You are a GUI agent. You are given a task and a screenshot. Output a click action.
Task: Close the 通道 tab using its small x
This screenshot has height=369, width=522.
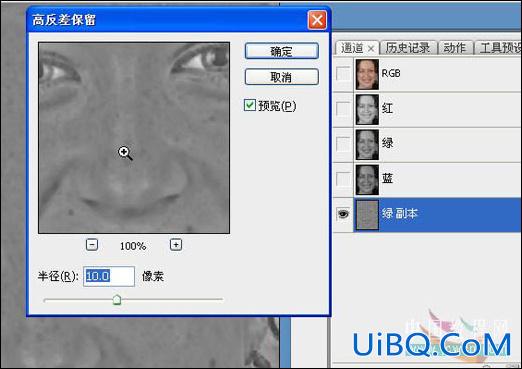[371, 49]
